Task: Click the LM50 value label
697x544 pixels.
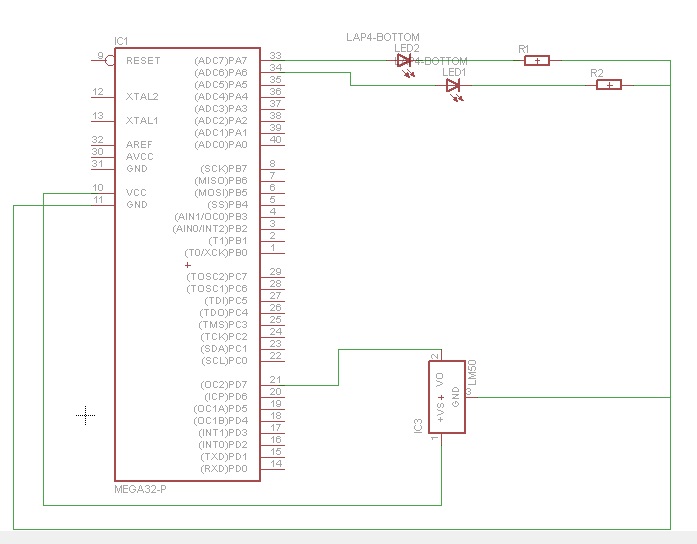Action: point(472,372)
